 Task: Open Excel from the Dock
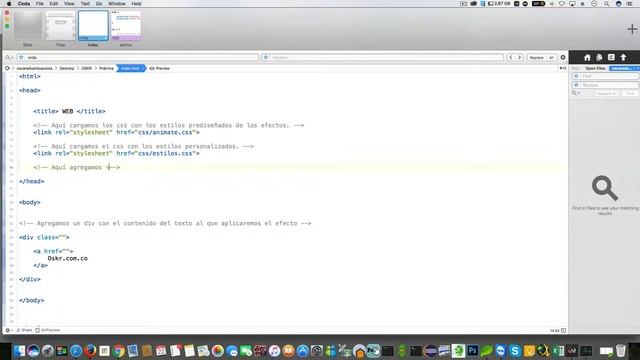point(558,351)
